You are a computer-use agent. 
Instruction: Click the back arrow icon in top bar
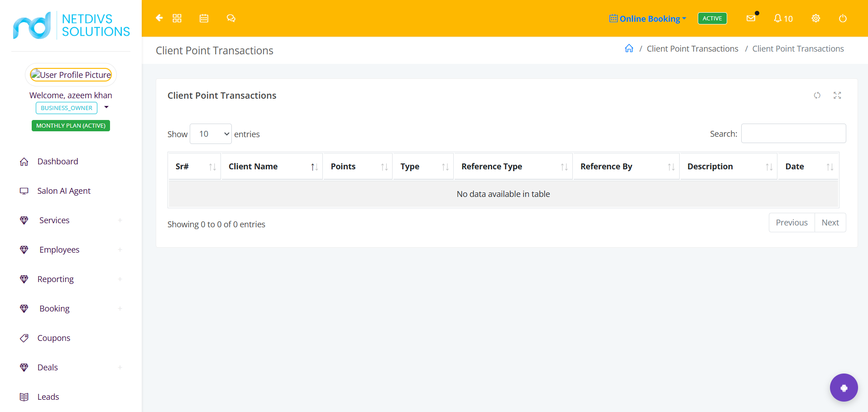(x=159, y=18)
